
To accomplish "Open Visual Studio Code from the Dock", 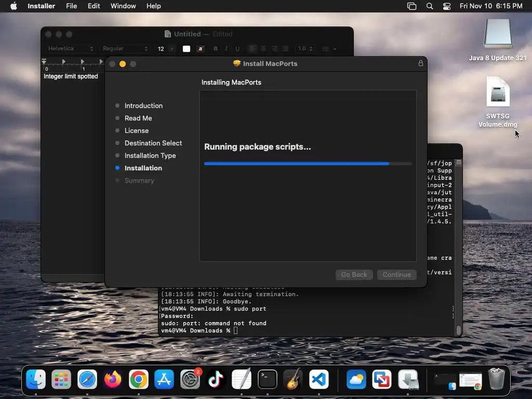I will pyautogui.click(x=318, y=379).
